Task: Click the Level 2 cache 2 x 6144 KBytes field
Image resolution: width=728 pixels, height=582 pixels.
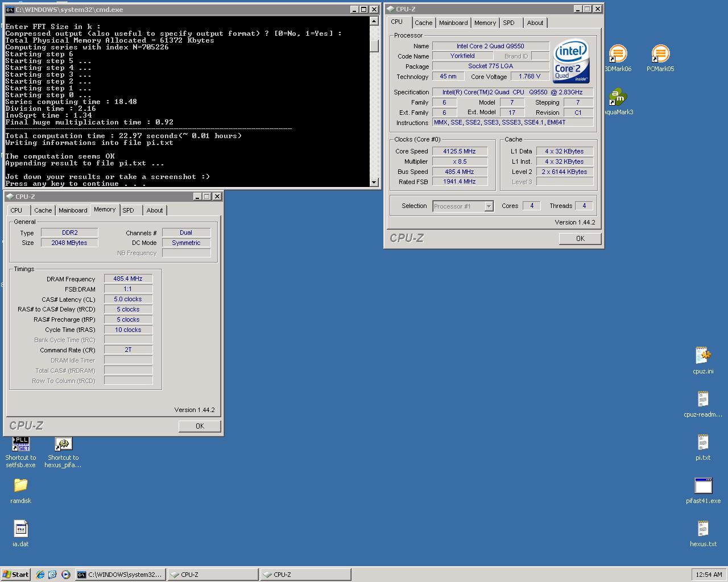Action: [565, 172]
